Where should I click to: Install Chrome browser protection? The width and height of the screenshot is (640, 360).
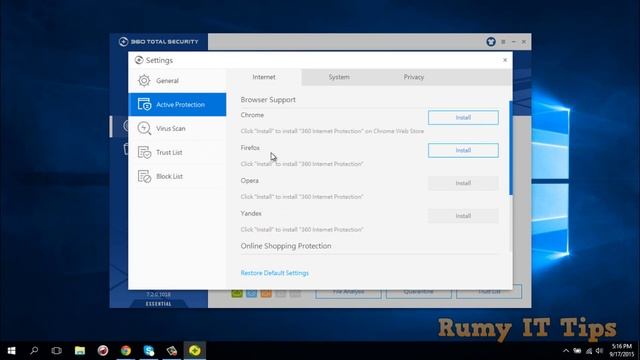[463, 118]
